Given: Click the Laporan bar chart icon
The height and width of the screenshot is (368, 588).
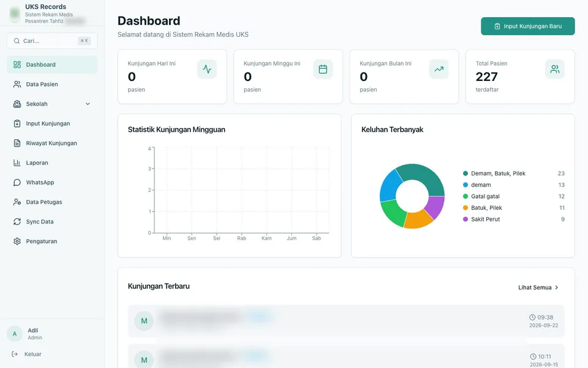Looking at the screenshot, I should (17, 163).
